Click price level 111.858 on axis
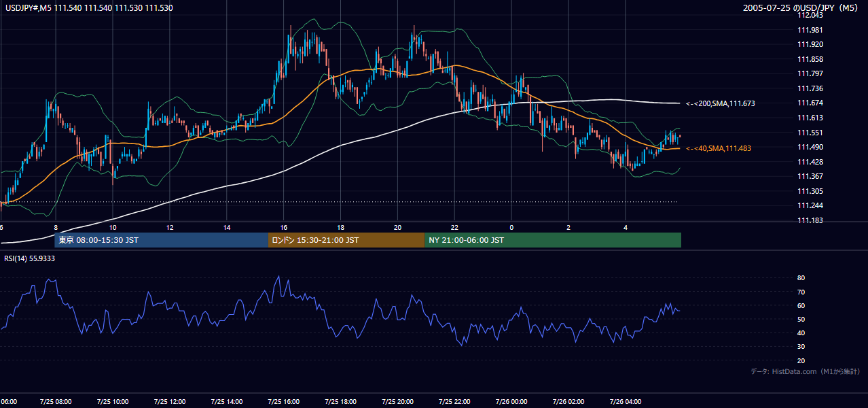This screenshot has height=408, width=868. click(x=810, y=59)
